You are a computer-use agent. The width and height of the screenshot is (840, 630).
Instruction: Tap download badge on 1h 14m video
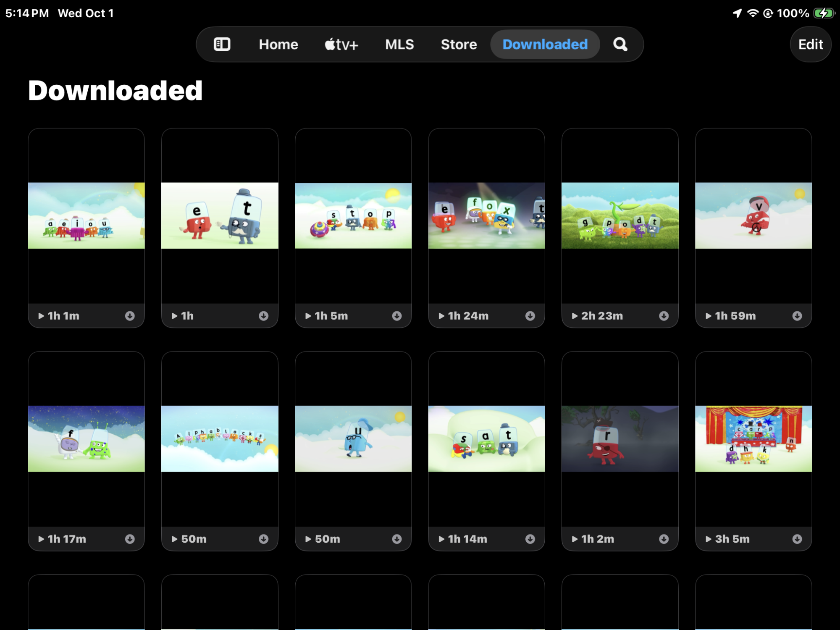[530, 539]
